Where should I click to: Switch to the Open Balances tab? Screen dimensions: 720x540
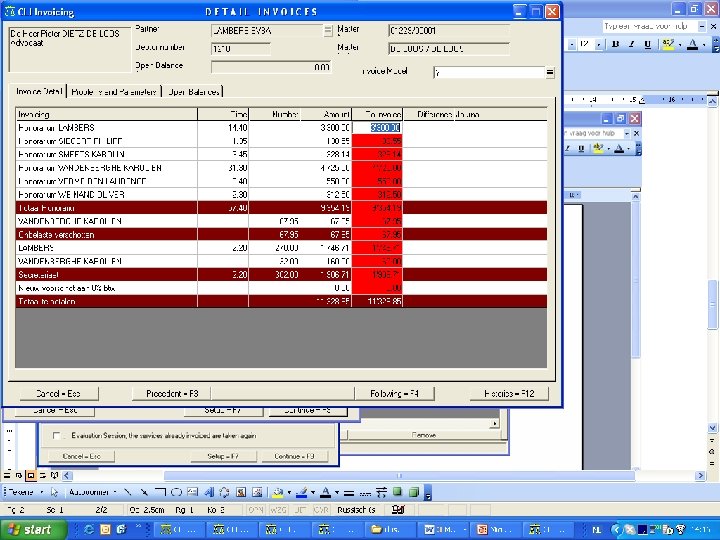194,91
